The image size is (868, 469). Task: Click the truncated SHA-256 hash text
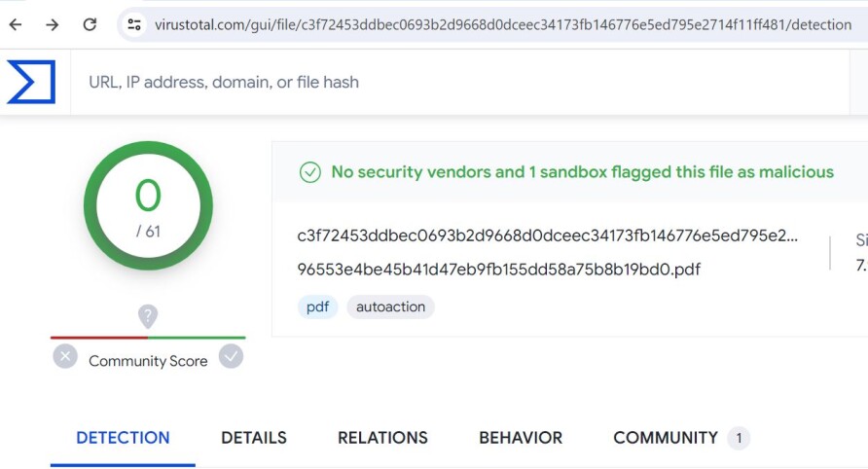click(x=548, y=235)
